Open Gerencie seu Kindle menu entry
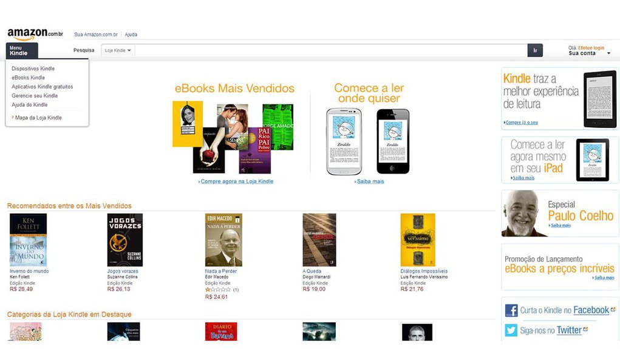Image resolution: width=620 pixels, height=364 pixels. (x=35, y=96)
